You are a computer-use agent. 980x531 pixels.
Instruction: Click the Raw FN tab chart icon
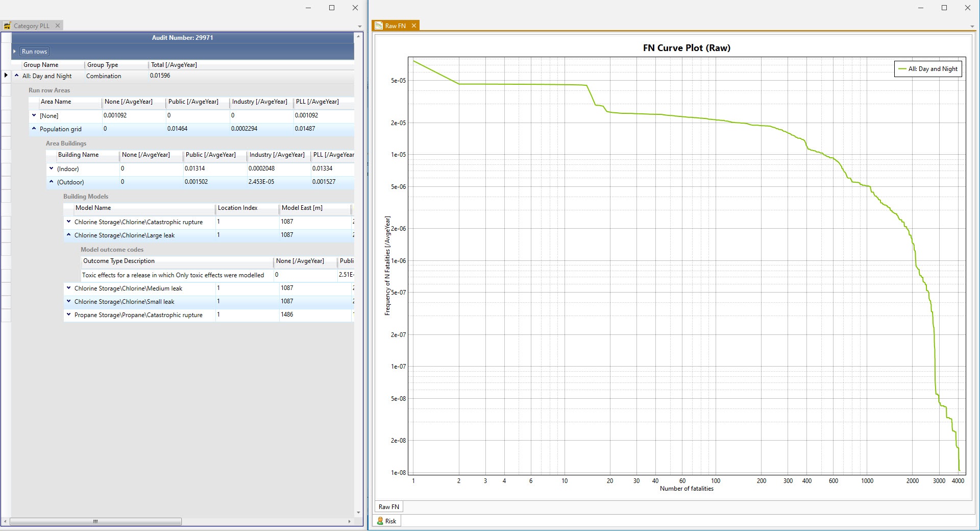378,26
